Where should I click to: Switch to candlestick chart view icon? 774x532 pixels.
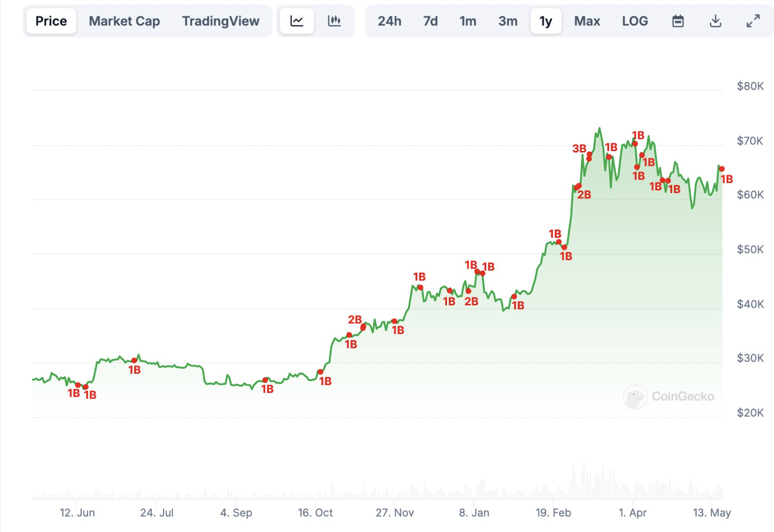334,21
